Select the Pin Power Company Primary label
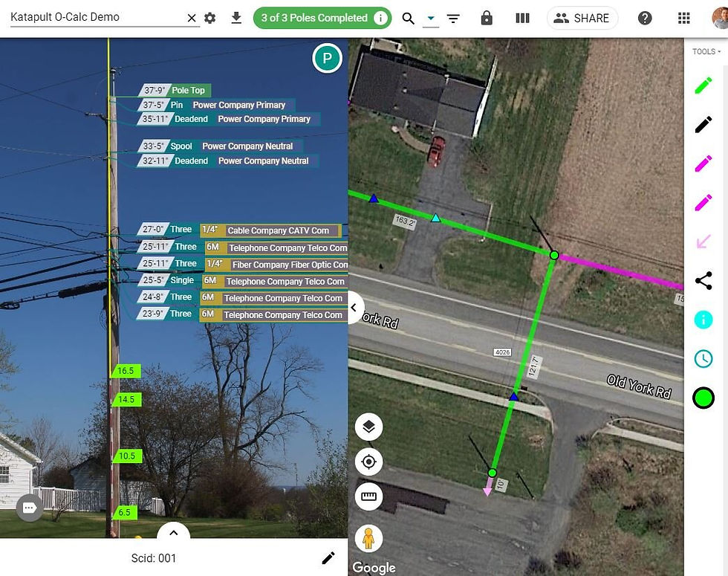The height and width of the screenshot is (576, 728). coord(216,105)
